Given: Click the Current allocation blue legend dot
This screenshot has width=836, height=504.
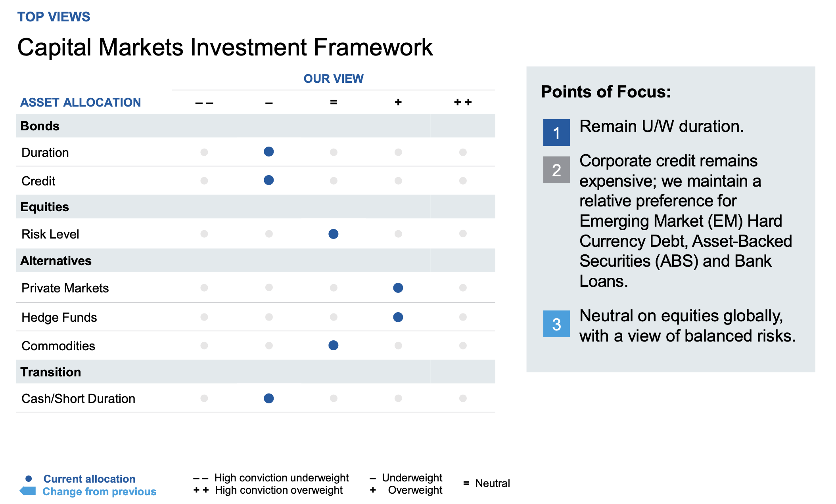Looking at the screenshot, I should [x=29, y=479].
